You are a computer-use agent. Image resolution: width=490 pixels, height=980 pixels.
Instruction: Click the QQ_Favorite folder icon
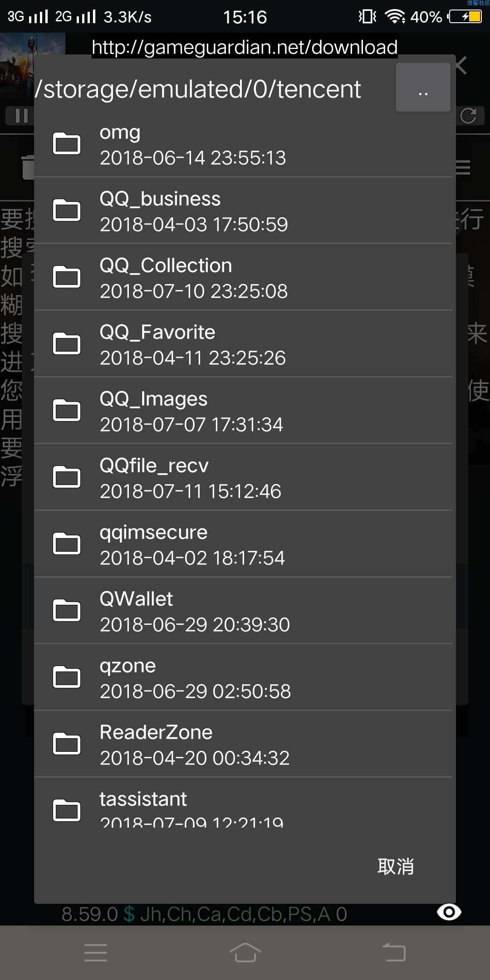tap(67, 344)
